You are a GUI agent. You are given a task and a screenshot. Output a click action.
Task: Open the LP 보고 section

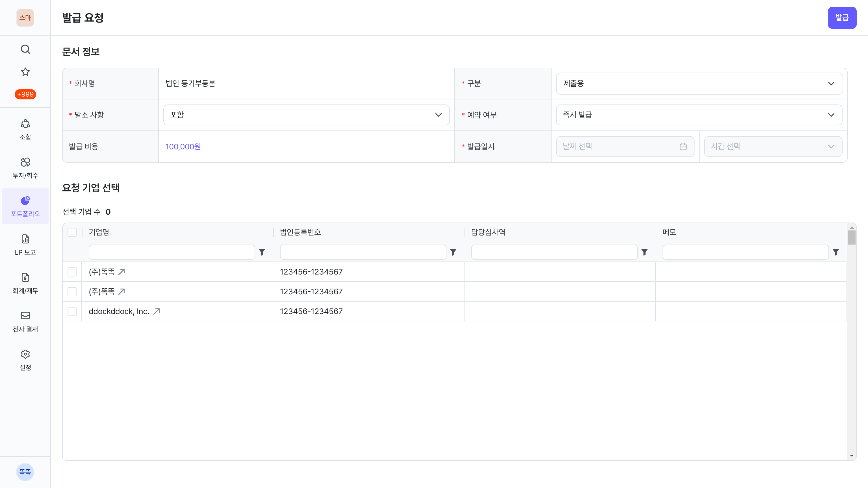coord(25,245)
